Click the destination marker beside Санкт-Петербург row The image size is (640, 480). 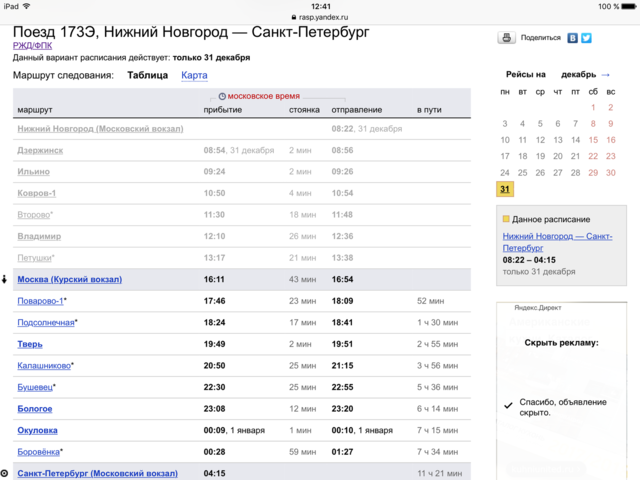pyautogui.click(x=6, y=472)
